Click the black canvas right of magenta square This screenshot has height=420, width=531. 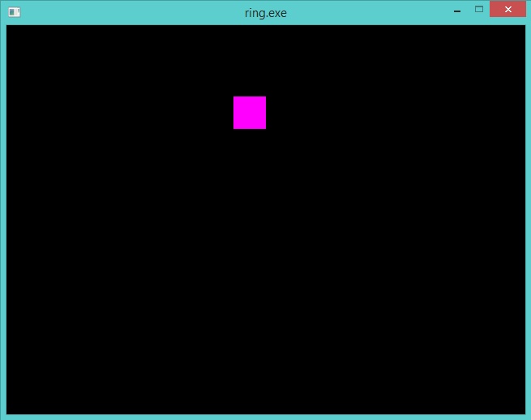coord(389,113)
